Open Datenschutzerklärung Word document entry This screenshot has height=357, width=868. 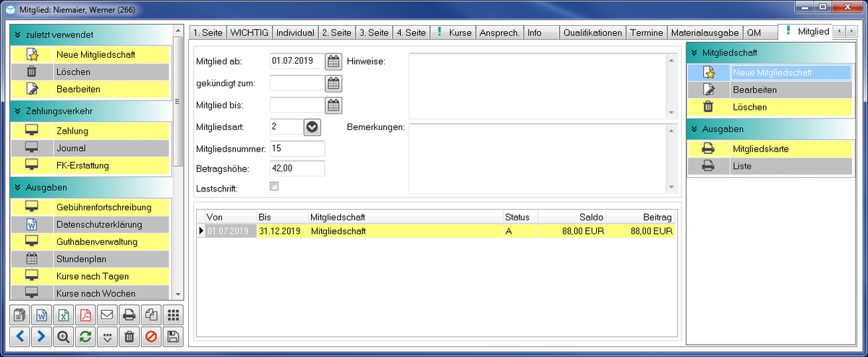(90, 225)
